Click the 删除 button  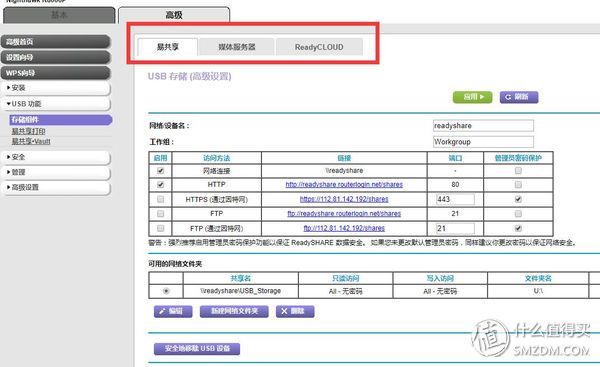tap(295, 312)
